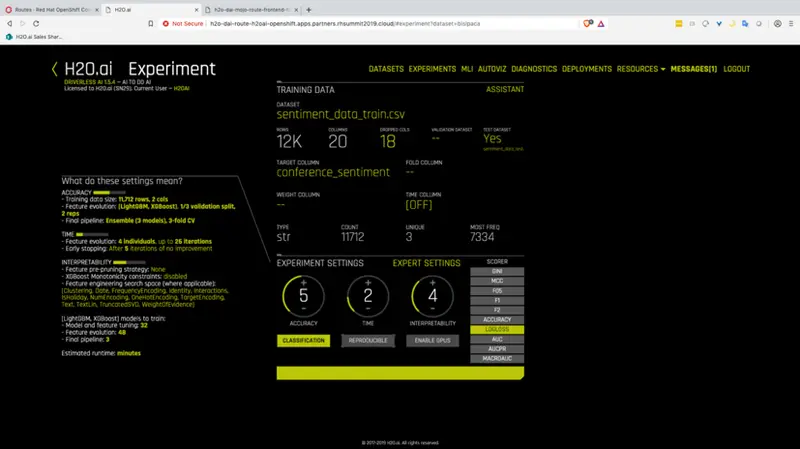The width and height of the screenshot is (800, 449).
Task: Change the Time Column [OFF] setting
Action: (419, 205)
